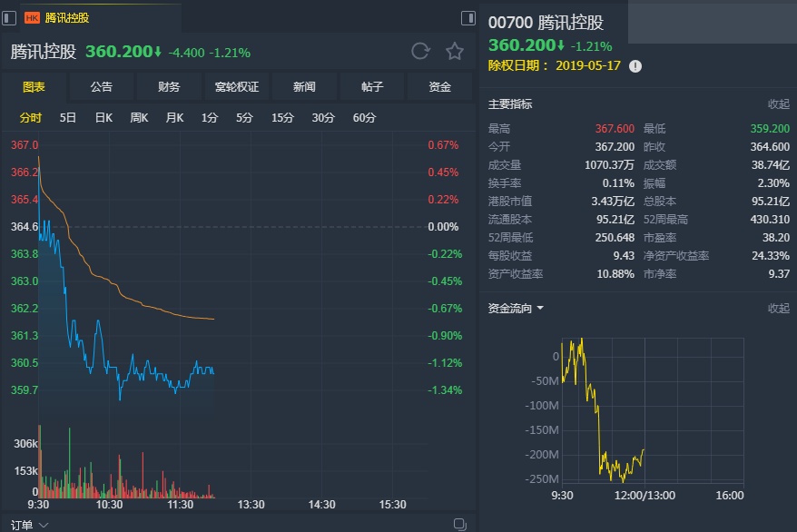The height and width of the screenshot is (532, 797).
Task: Click the 振幅 value 2.30%
Action: (773, 183)
